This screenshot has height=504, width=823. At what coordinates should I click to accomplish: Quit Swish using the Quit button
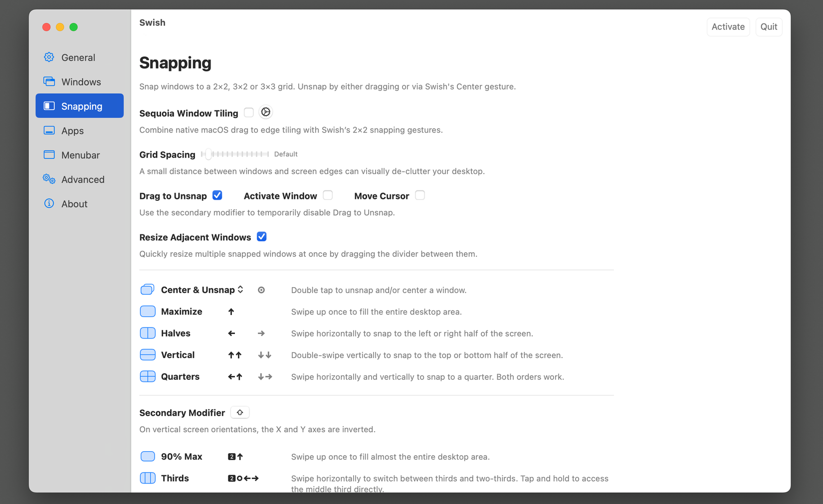769,26
